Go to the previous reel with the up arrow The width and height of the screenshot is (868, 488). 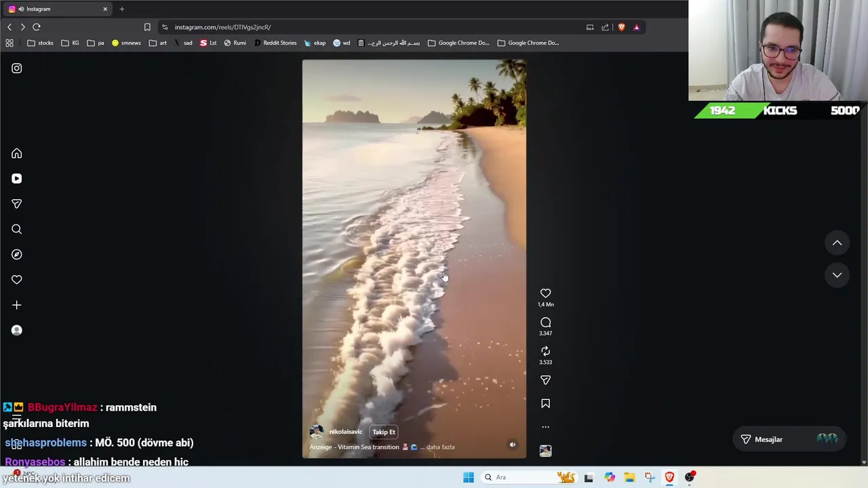click(x=837, y=243)
